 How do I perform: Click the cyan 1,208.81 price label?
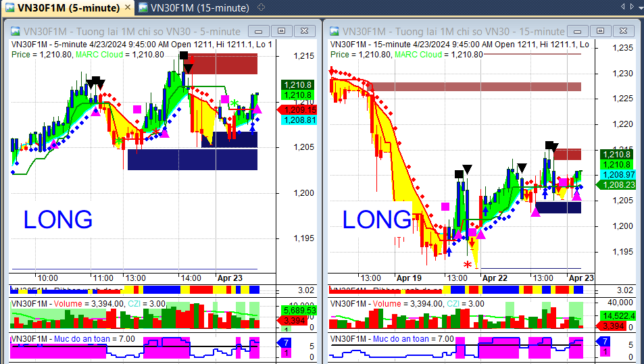(x=299, y=120)
